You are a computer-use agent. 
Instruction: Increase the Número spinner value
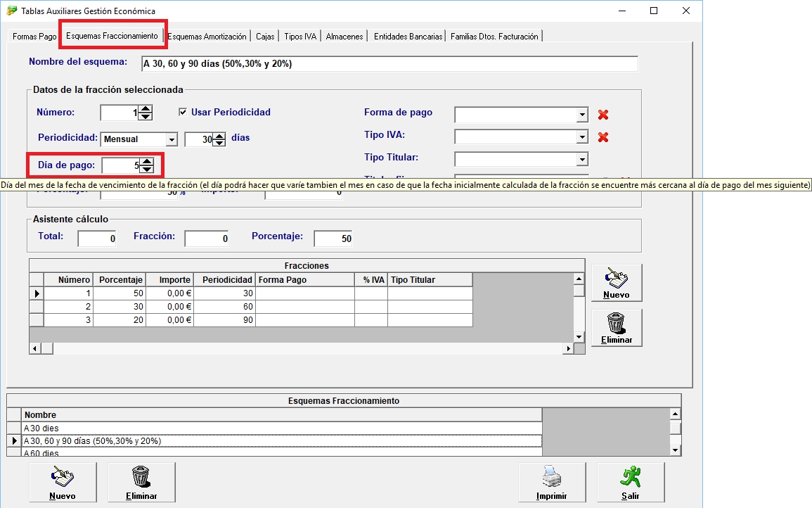[146, 109]
